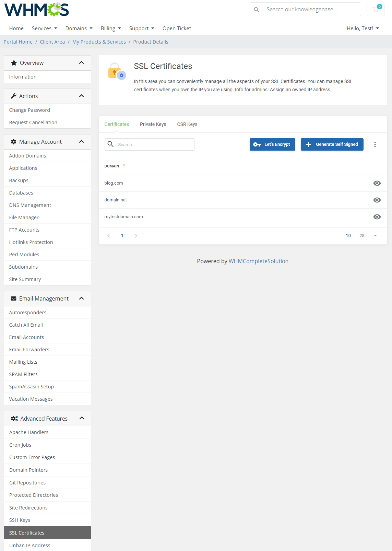Screen dimensions: 392x551
Task: Click the certificates search magnifier icon
Action: (x=110, y=144)
